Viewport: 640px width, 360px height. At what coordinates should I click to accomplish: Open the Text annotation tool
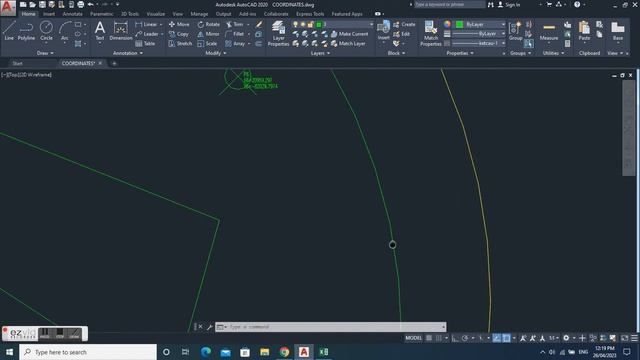pyautogui.click(x=100, y=31)
